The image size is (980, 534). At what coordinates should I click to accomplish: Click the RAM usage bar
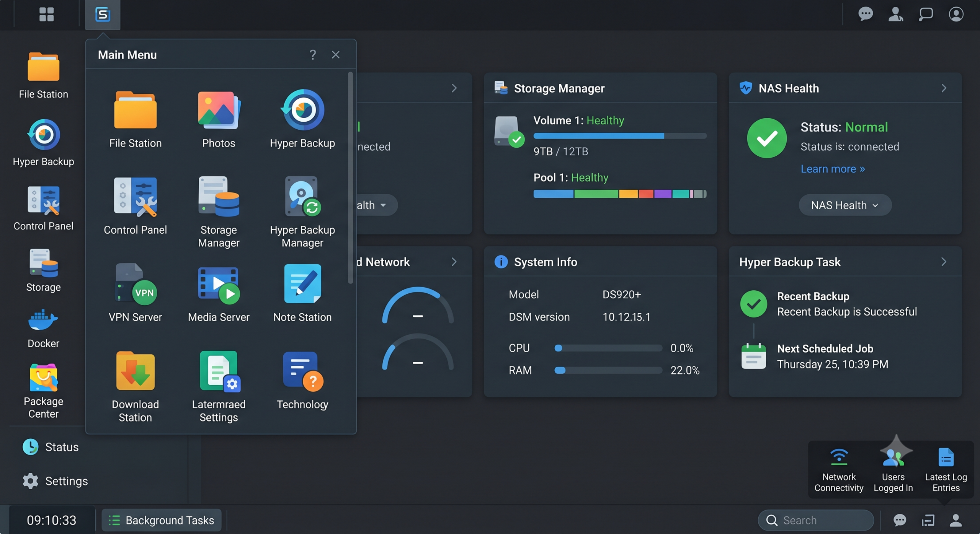tap(608, 370)
